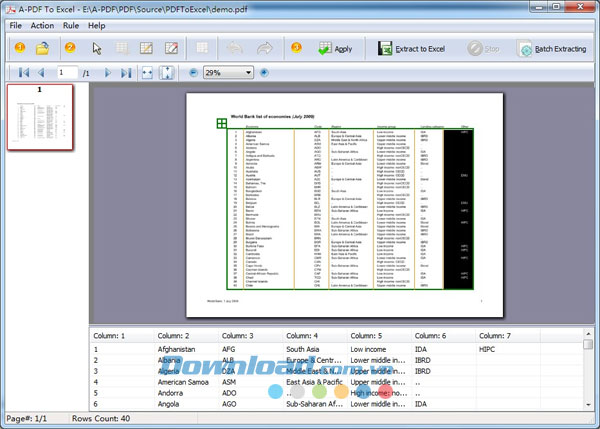Click the black highlighted column on page
Image resolution: width=600 pixels, height=429 pixels.
click(458, 209)
